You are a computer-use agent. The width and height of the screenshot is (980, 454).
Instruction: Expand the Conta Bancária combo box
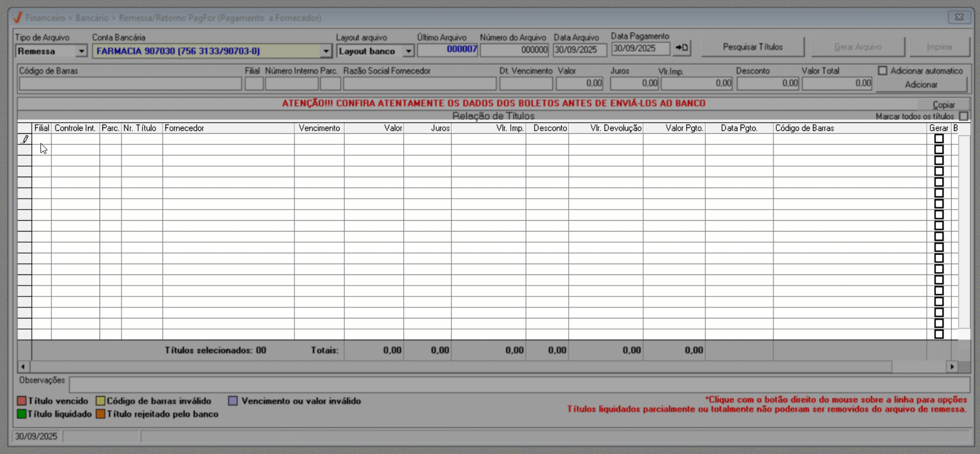tap(326, 52)
